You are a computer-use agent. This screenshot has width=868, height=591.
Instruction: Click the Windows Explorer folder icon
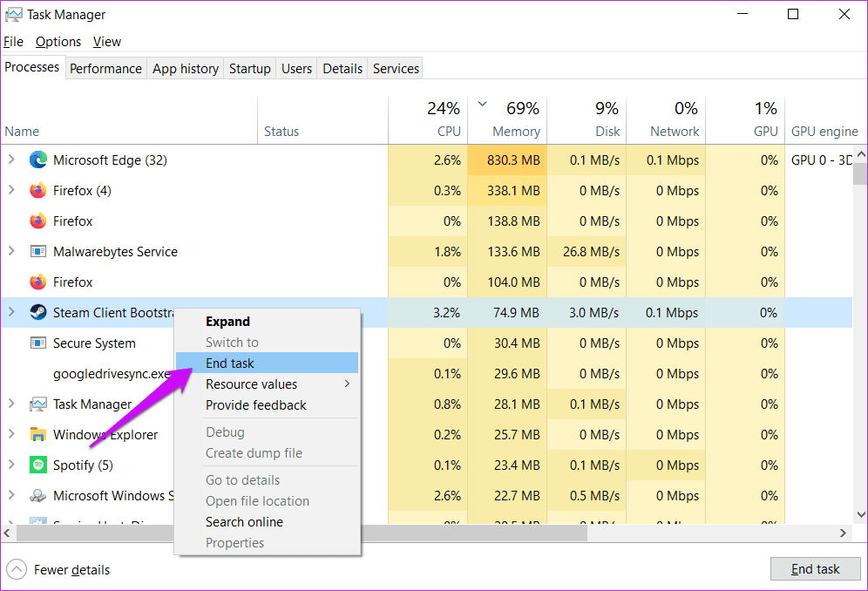point(38,435)
